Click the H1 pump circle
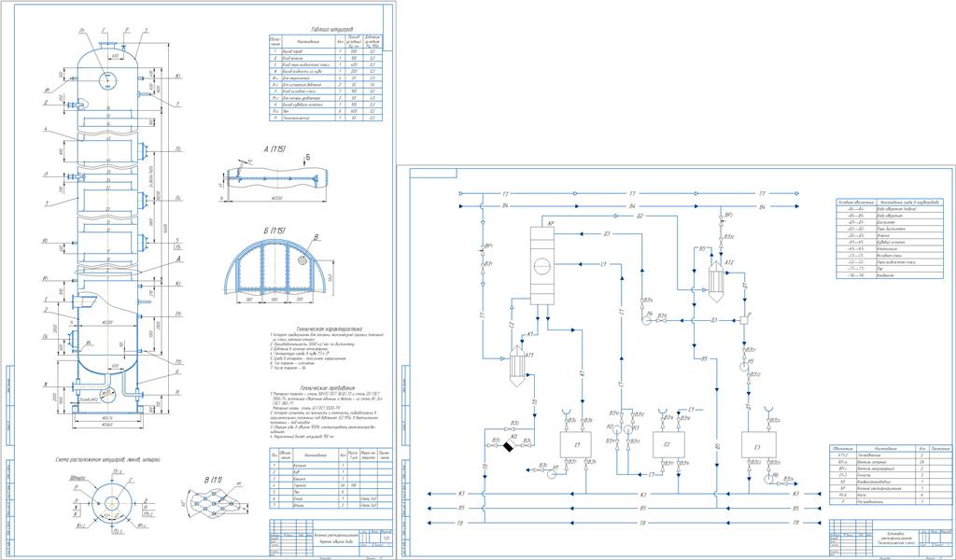 (x=554, y=475)
